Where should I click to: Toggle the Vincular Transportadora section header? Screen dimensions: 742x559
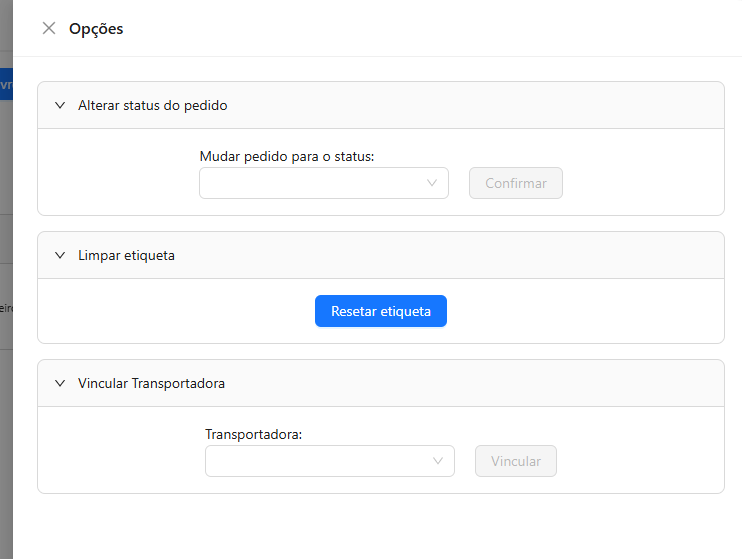152,383
